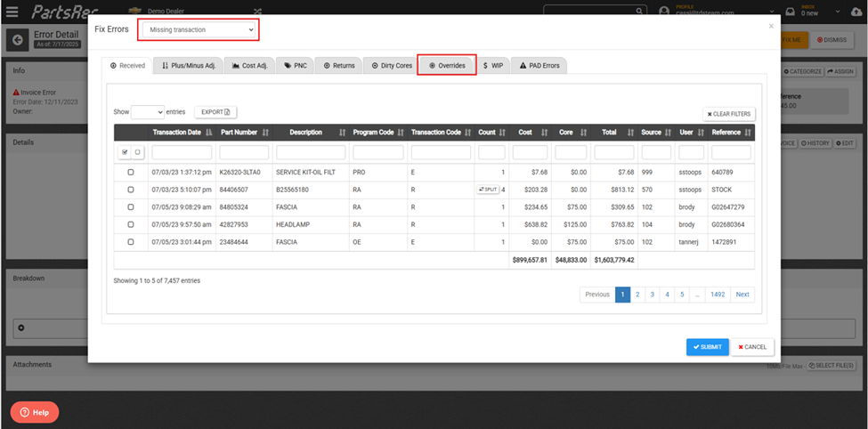The image size is (868, 429).
Task: Click the Next page link
Action: click(x=742, y=295)
